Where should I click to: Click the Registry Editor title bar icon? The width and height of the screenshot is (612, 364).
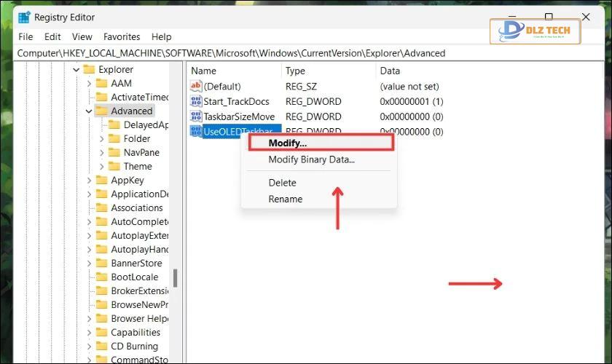[24, 17]
